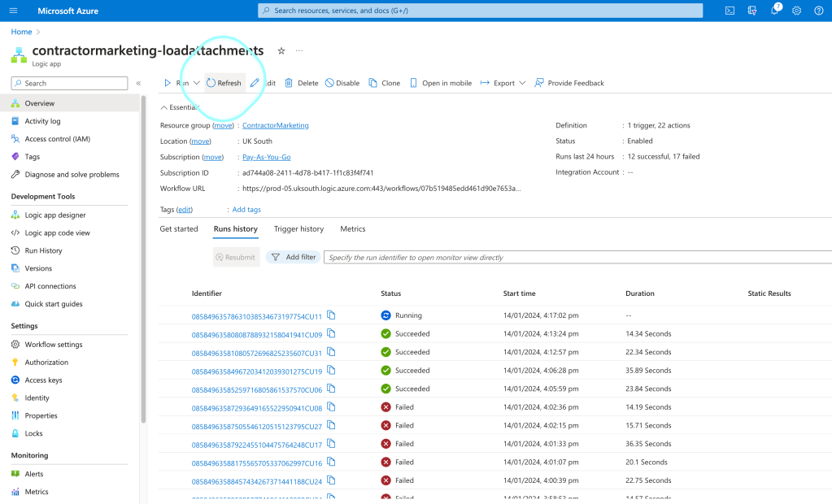Viewport: 832px width, 504px height.
Task: Select the Runs history tab
Action: pos(236,228)
